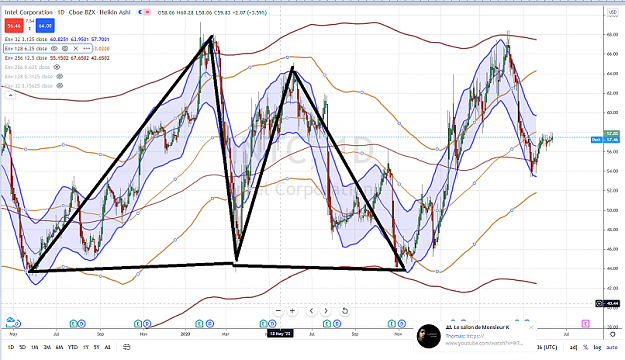Click the dividend D marker near July
Screen dimensions: 625x360
click(82, 324)
